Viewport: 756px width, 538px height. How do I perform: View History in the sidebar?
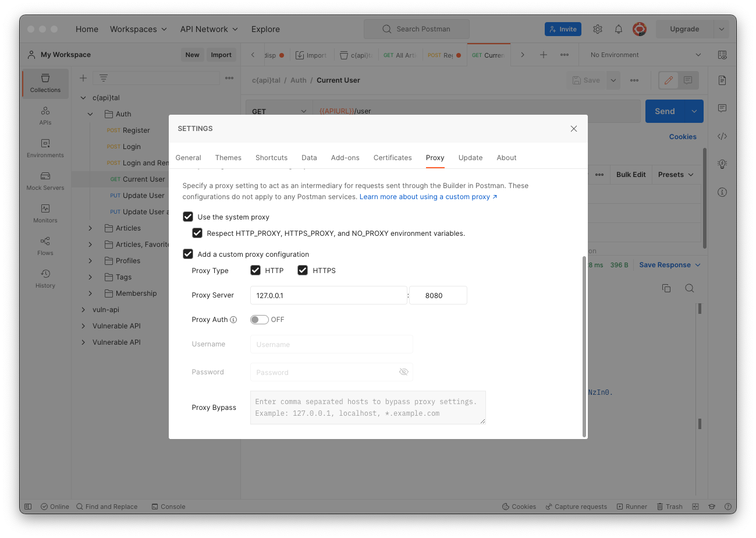tap(45, 279)
